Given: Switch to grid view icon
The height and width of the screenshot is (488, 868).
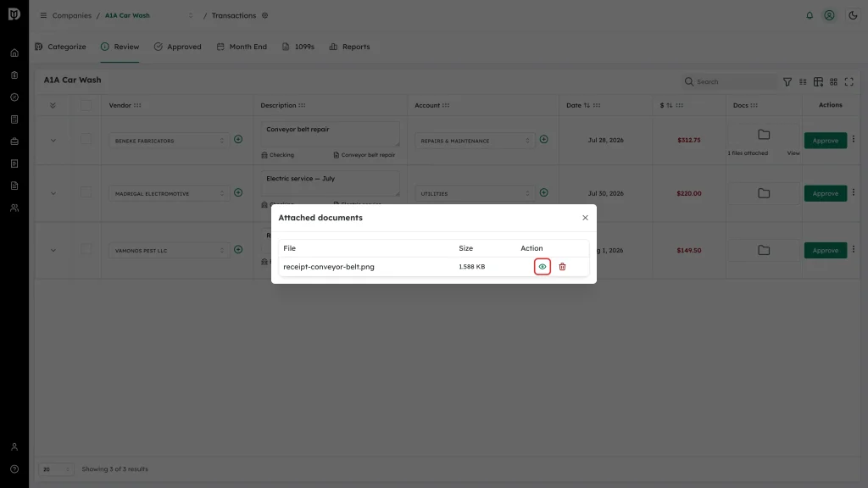Looking at the screenshot, I should pos(833,82).
